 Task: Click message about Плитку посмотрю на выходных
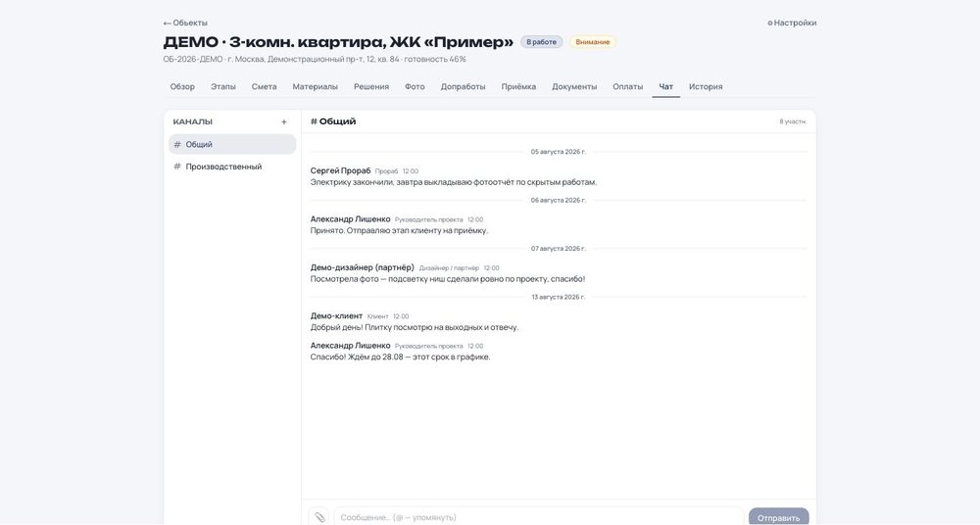415,327
